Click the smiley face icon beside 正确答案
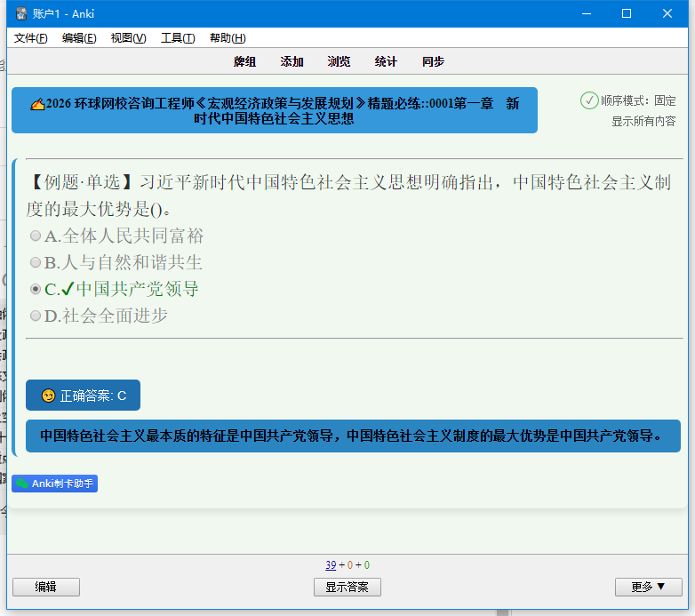Viewport: 695px width, 616px height. pos(48,396)
